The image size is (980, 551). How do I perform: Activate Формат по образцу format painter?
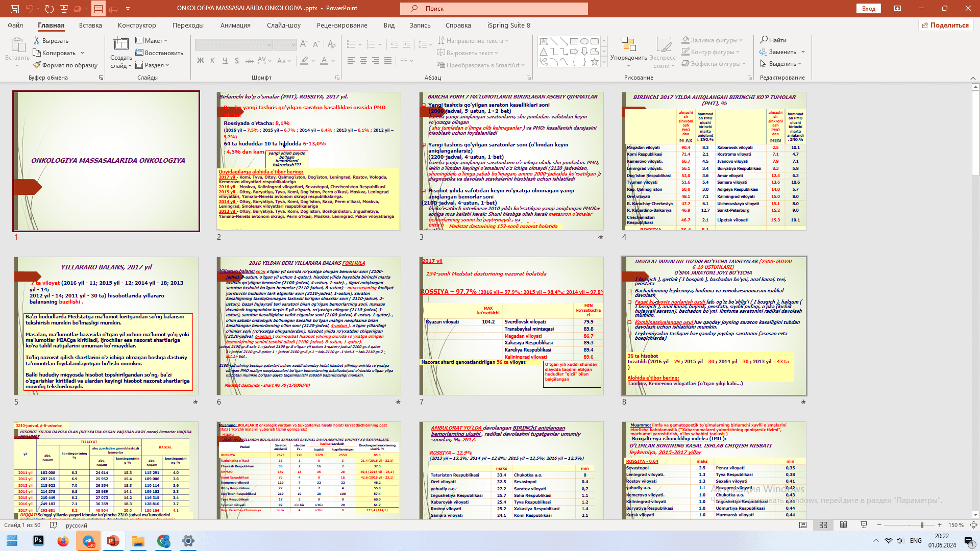tap(65, 65)
